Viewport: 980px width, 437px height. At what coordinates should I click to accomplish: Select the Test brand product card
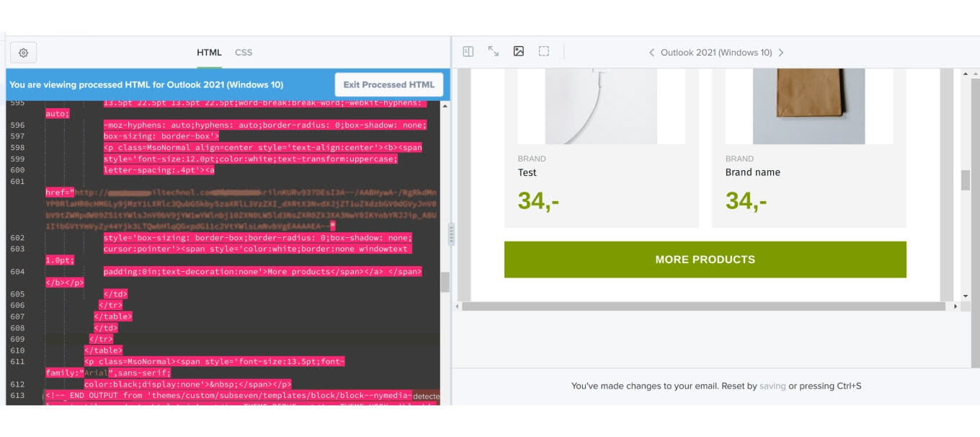coord(602,173)
